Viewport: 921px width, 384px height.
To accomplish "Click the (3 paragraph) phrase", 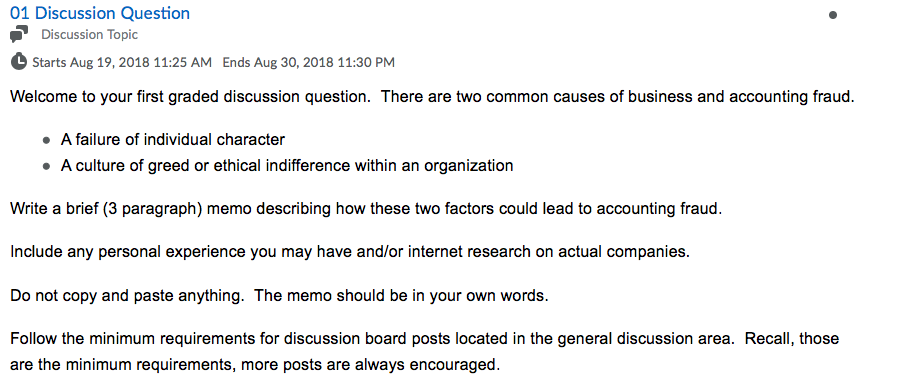I will coord(153,210).
